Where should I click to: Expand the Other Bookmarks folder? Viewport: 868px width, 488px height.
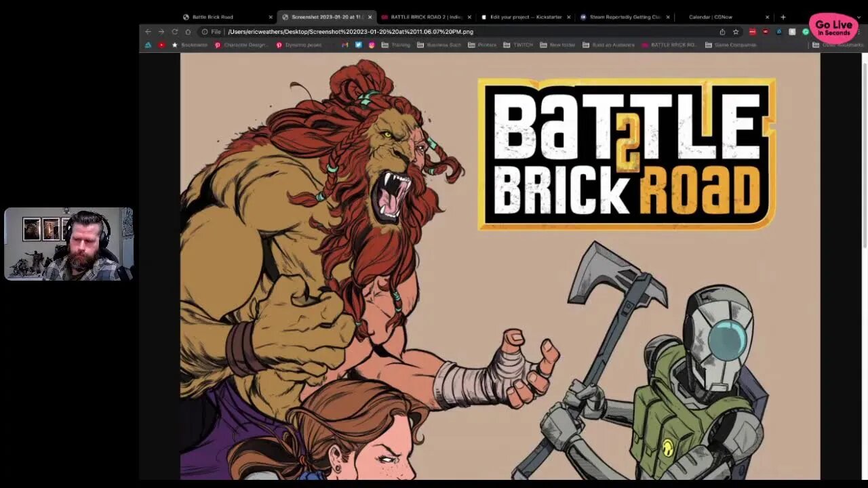click(837, 45)
